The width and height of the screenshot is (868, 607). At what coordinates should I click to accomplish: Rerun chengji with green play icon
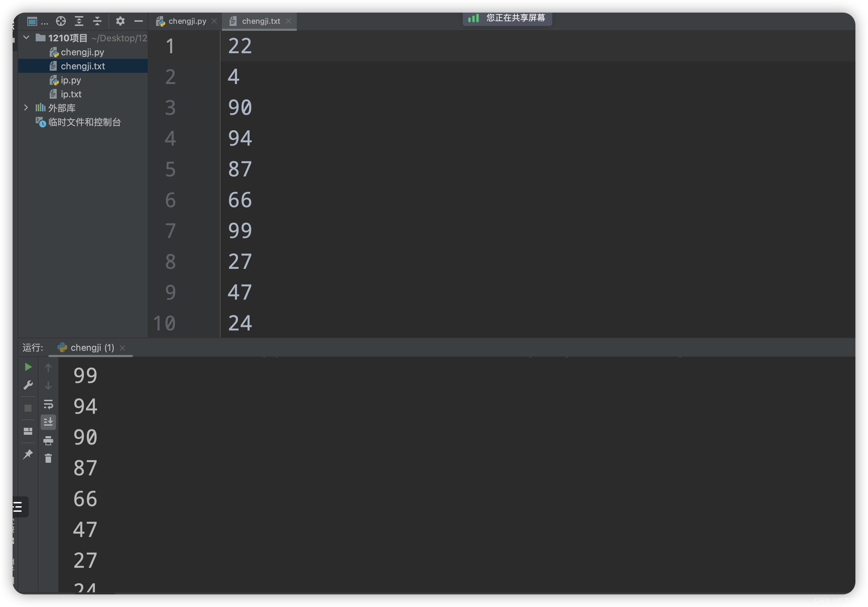pos(28,367)
